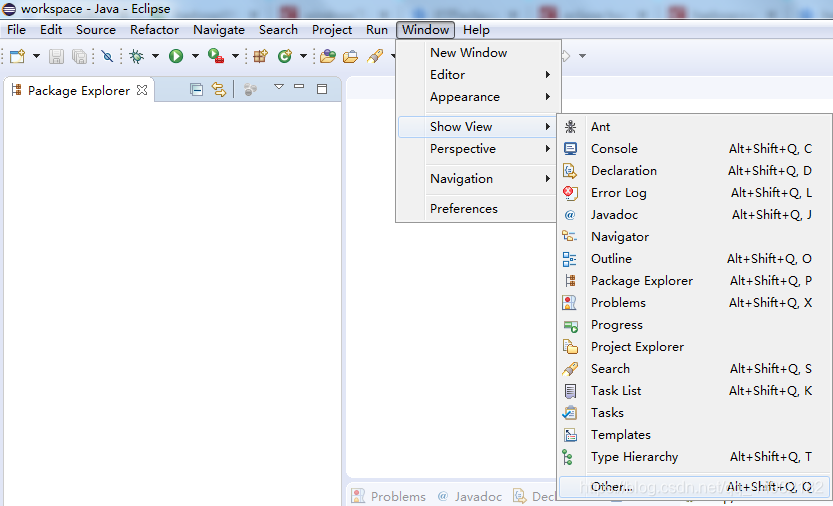Close the Package Explorer tab
833x506 pixels.
(x=141, y=90)
